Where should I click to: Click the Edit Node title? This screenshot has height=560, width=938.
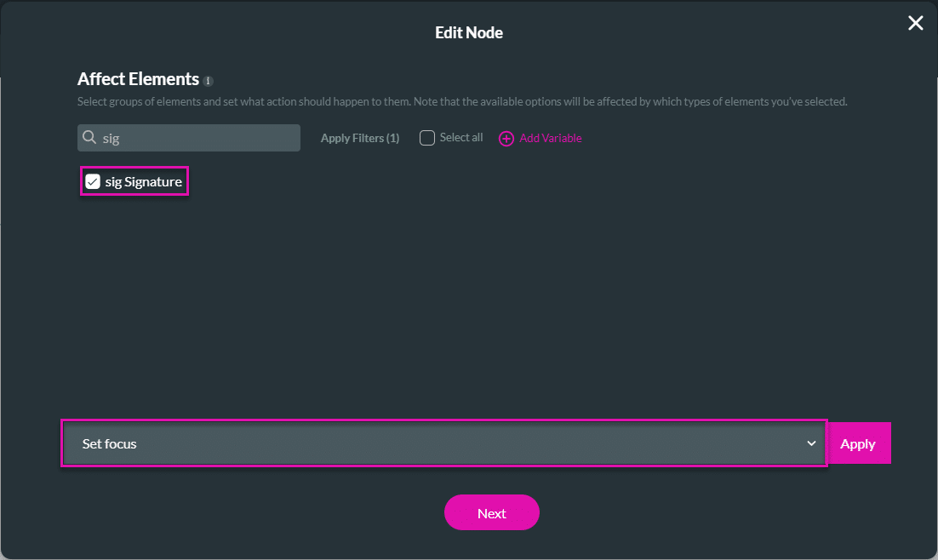469,32
